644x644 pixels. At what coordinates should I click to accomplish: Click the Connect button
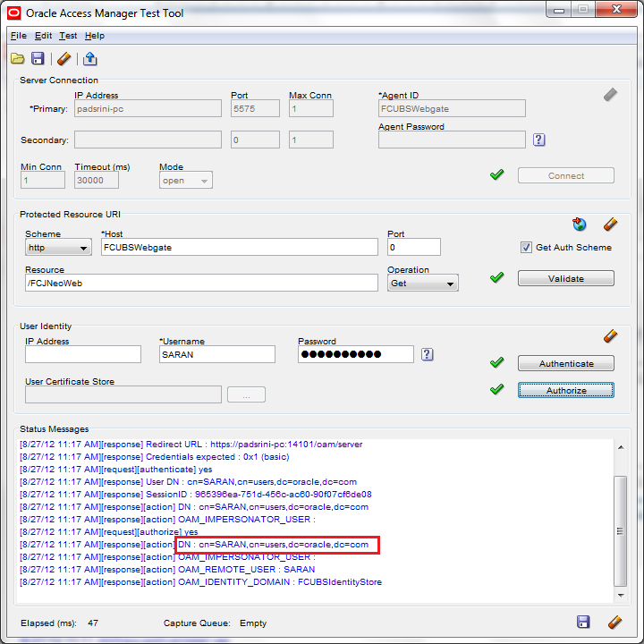tap(566, 175)
